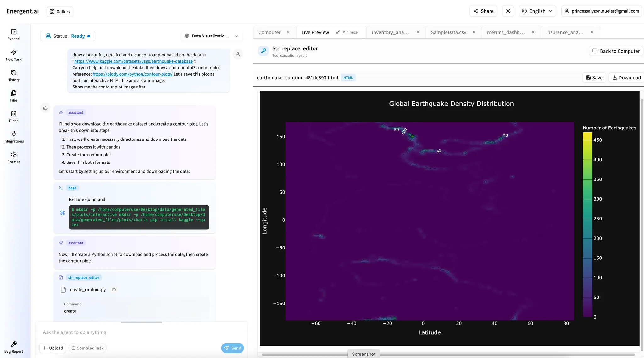Expand the left sidebar
The width and height of the screenshot is (644, 358).
(x=14, y=34)
